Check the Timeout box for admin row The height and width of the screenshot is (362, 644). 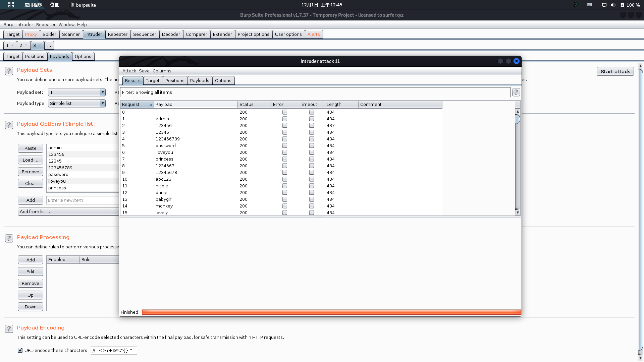click(311, 119)
